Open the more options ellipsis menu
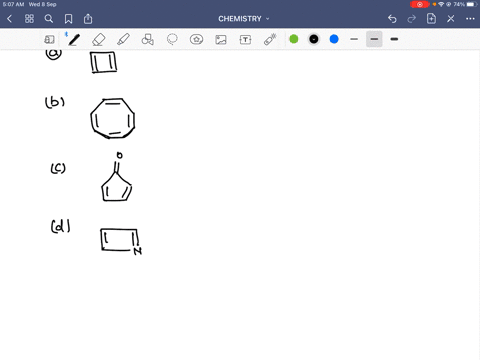 [470, 19]
